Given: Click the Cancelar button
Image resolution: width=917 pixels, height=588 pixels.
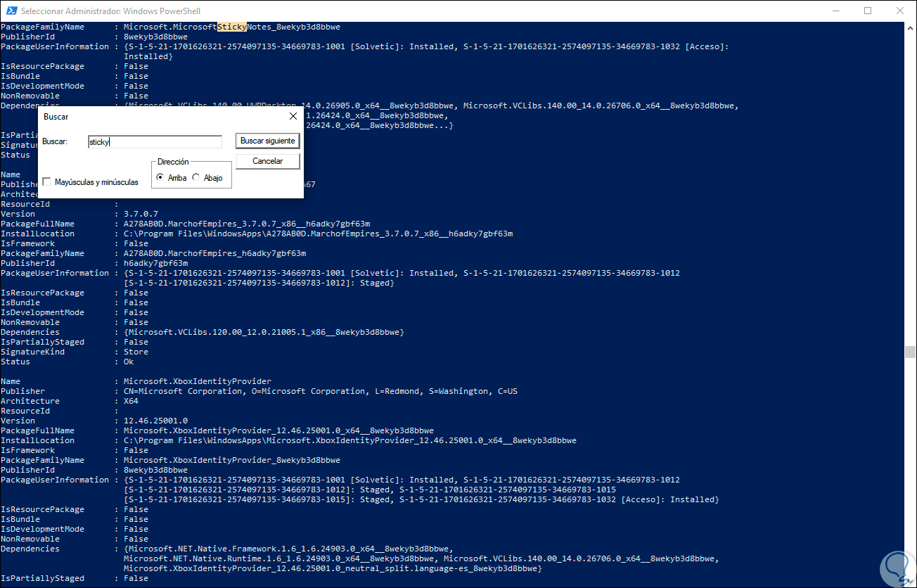Looking at the screenshot, I should [x=268, y=161].
